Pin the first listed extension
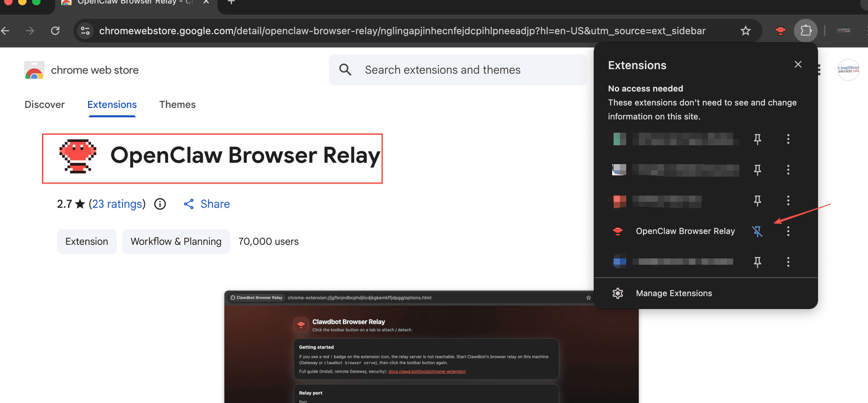The height and width of the screenshot is (403, 868). (x=757, y=139)
